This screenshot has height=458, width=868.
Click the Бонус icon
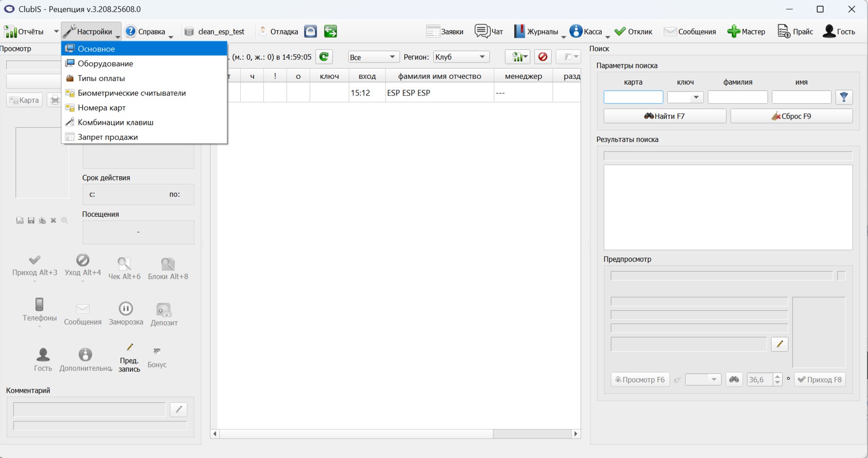pyautogui.click(x=157, y=351)
